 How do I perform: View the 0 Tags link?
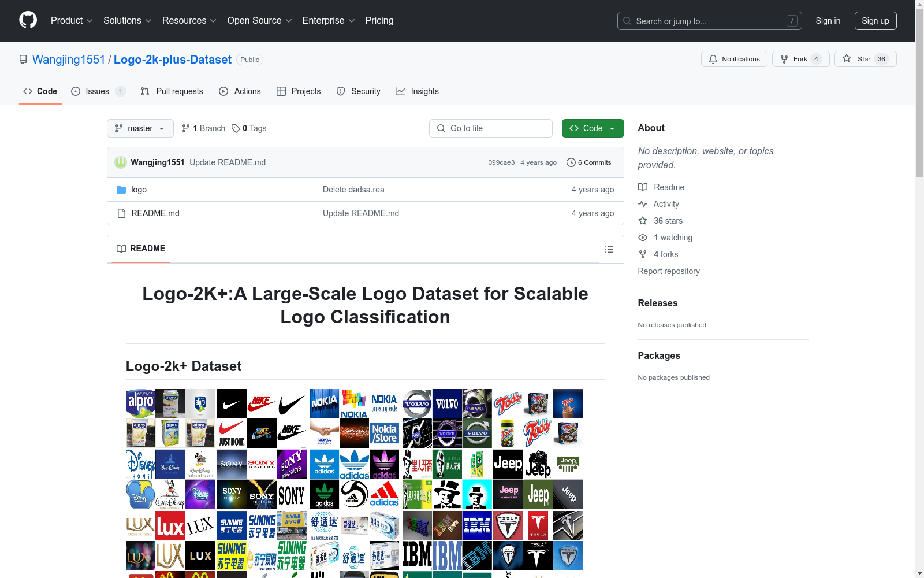click(x=249, y=128)
